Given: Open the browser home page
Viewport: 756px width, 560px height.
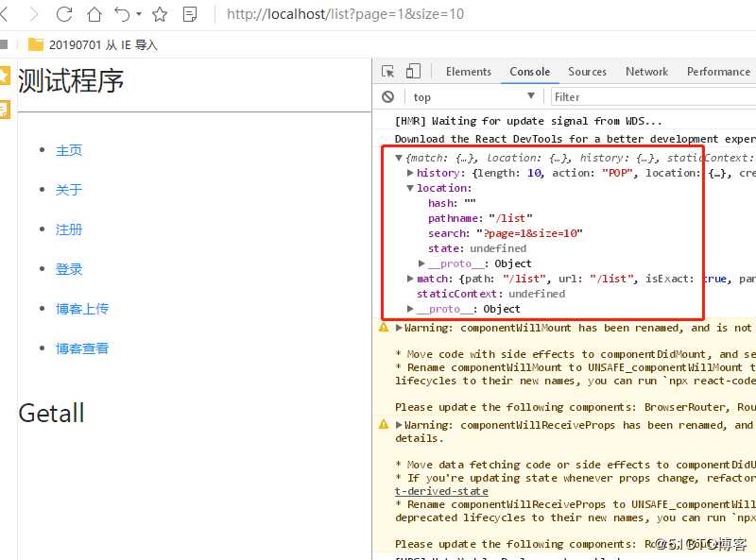Looking at the screenshot, I should (x=94, y=14).
